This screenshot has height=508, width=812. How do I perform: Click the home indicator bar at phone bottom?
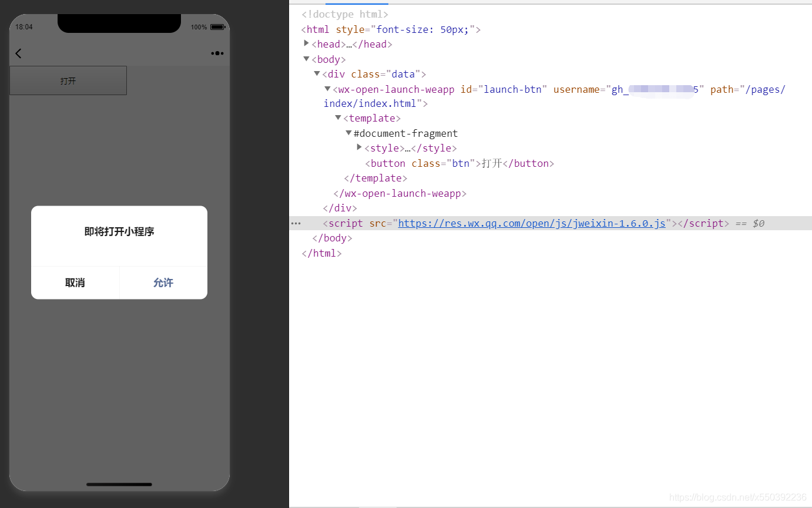pos(119,485)
